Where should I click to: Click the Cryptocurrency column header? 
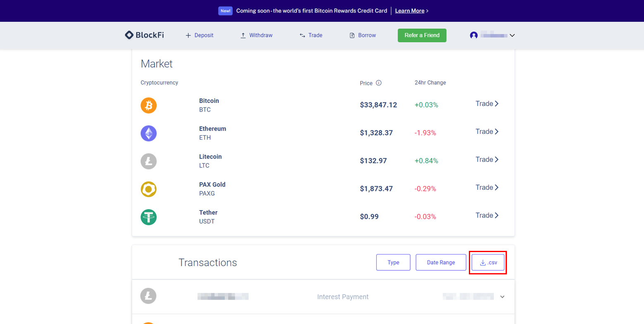(x=159, y=83)
